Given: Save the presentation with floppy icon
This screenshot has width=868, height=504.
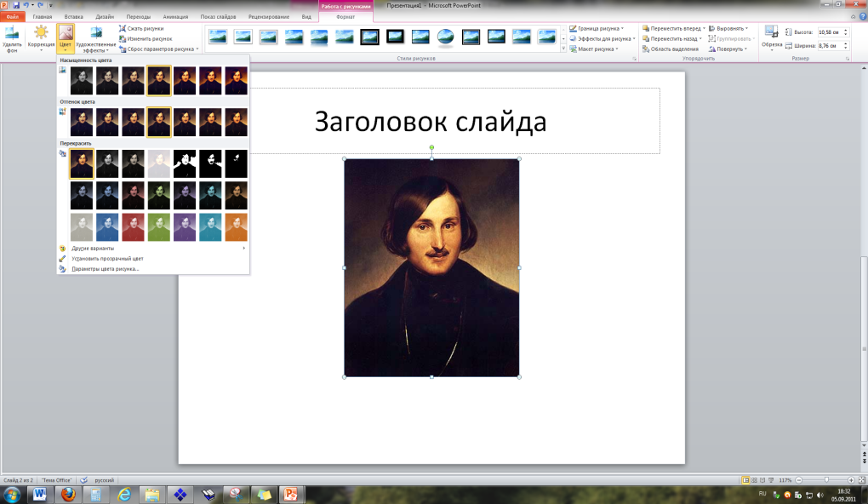Looking at the screenshot, I should [15, 5].
